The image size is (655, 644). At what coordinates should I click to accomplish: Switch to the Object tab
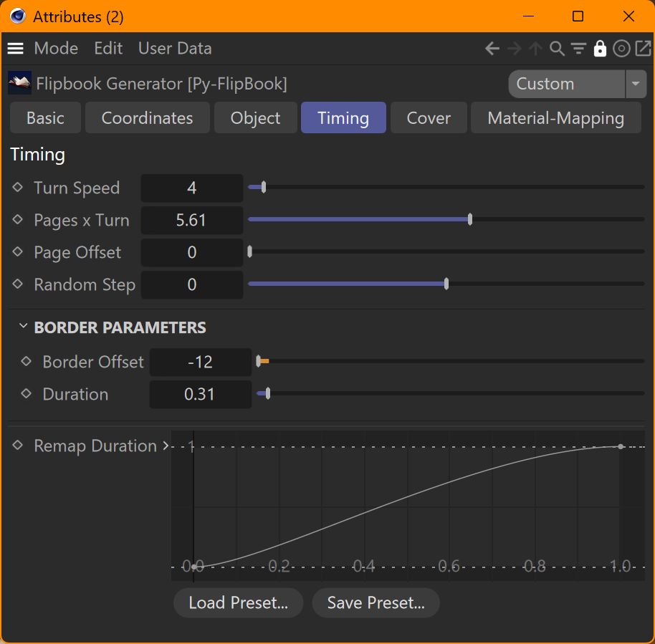(x=256, y=117)
